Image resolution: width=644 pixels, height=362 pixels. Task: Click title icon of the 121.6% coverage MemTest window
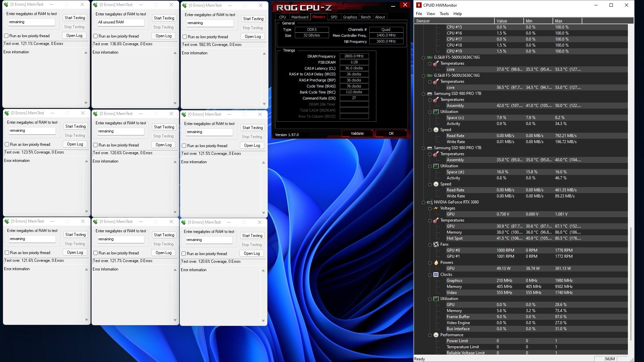[7, 222]
